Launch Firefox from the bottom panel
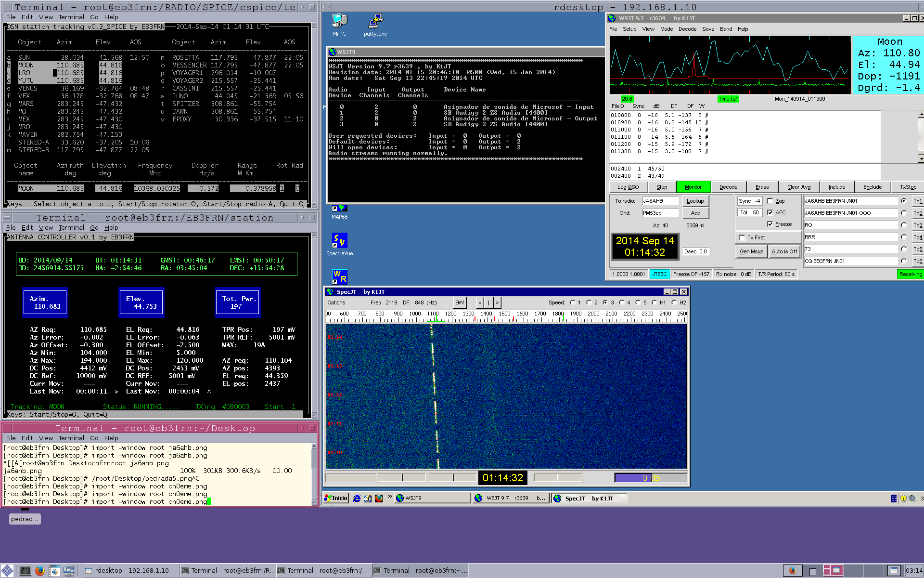The height and width of the screenshot is (578, 924). [39, 571]
